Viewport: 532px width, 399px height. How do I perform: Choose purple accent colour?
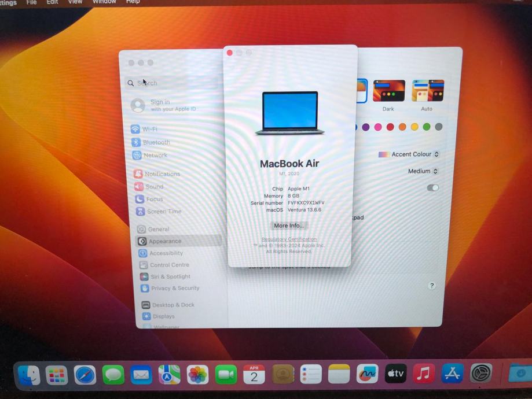(x=366, y=127)
